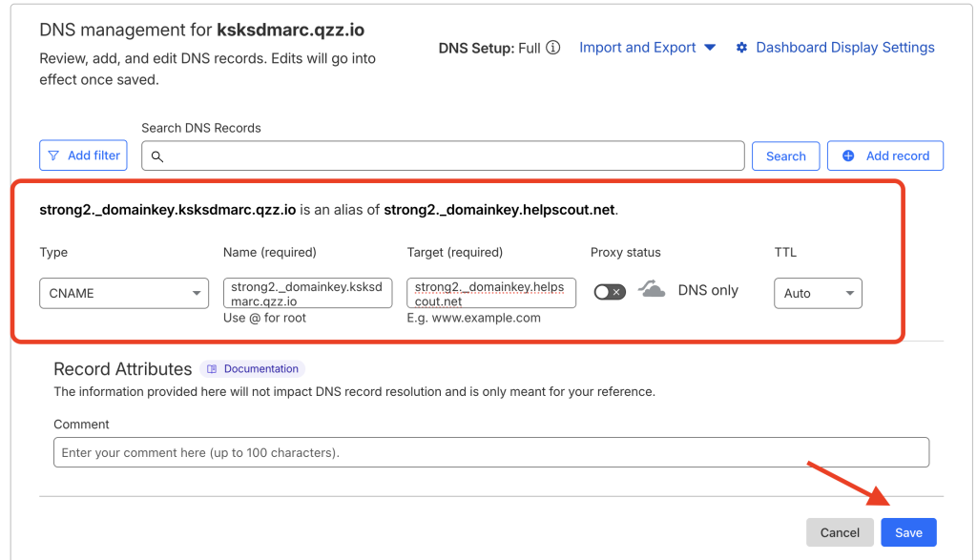Click the info icon beside DNS Setup: Full
Viewport: 977px width, 560px height.
[553, 48]
